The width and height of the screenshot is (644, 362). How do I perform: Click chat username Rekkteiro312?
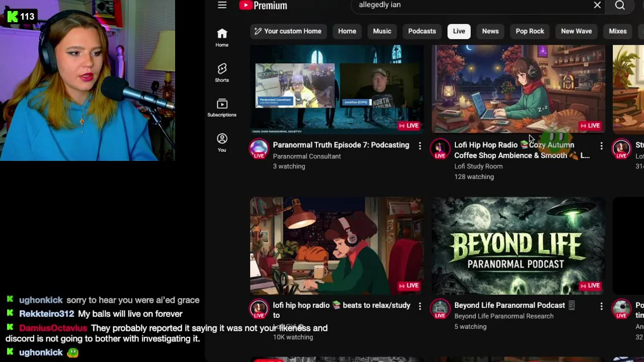pos(46,314)
